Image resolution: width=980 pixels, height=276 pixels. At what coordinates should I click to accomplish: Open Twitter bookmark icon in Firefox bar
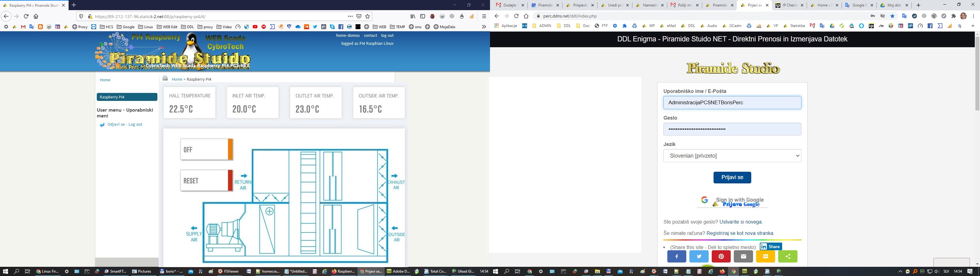[x=315, y=27]
